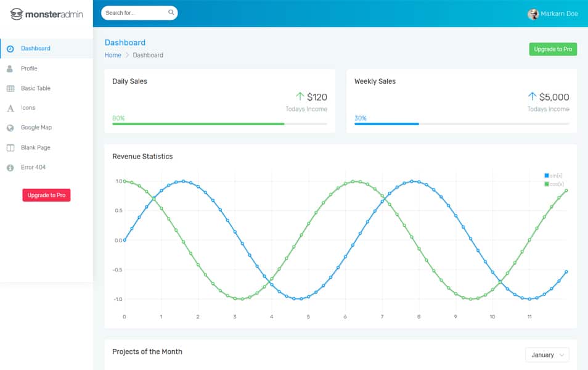Select Dashboard in the breadcrumb trail
This screenshot has width=588, height=370.
click(x=147, y=55)
